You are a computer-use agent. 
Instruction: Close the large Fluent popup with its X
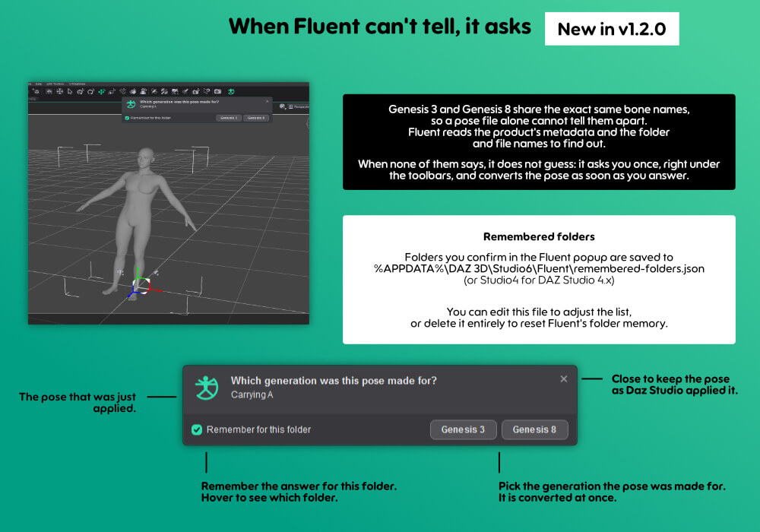pos(564,379)
